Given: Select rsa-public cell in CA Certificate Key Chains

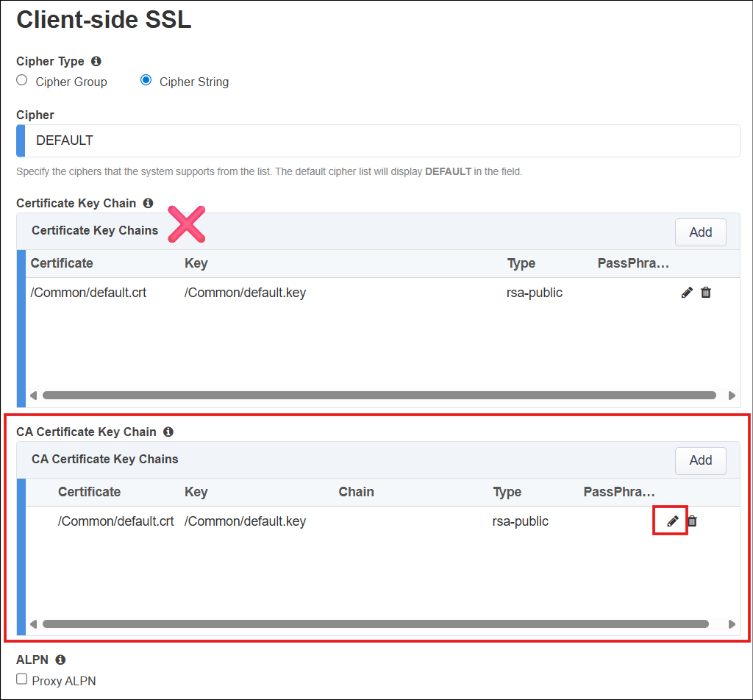Looking at the screenshot, I should [x=520, y=521].
